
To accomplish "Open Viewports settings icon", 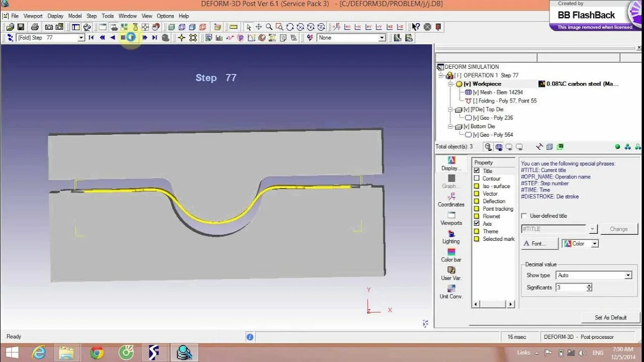I will click(451, 218).
